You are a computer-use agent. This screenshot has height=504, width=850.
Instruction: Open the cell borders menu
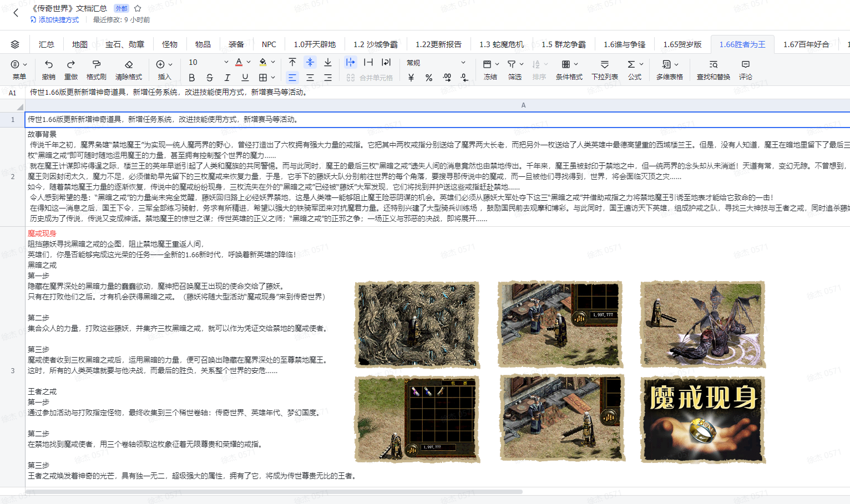coord(267,78)
